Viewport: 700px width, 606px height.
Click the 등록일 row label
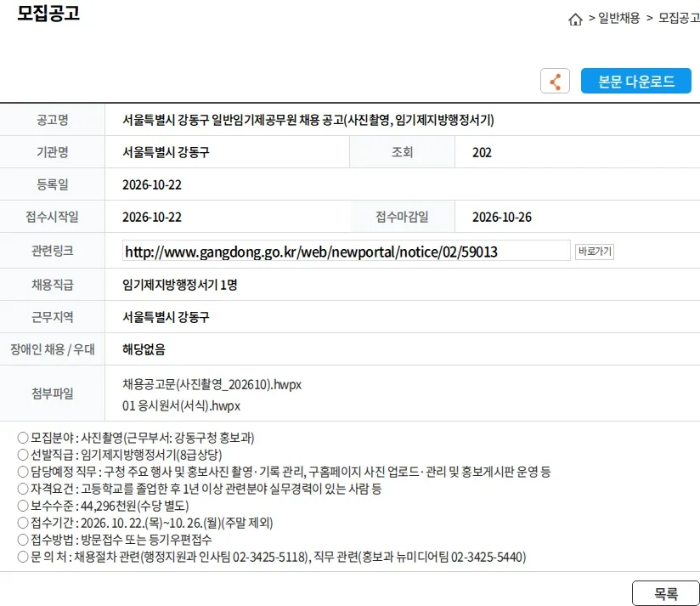pyautogui.click(x=52, y=184)
